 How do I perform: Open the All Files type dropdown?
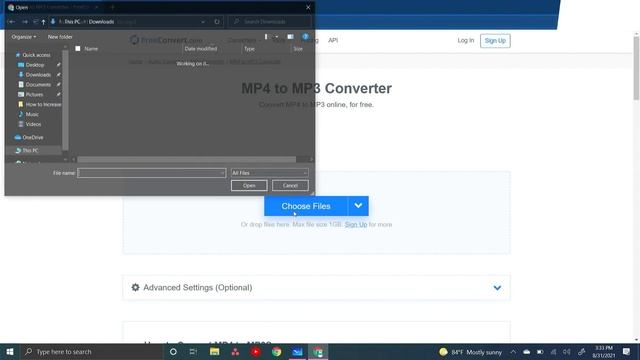[x=269, y=173]
